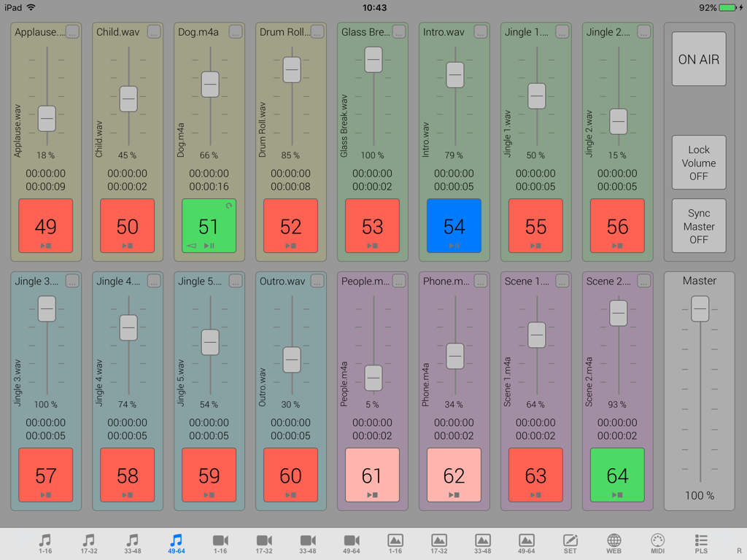Trigger pad 53 Glass Break

click(373, 226)
